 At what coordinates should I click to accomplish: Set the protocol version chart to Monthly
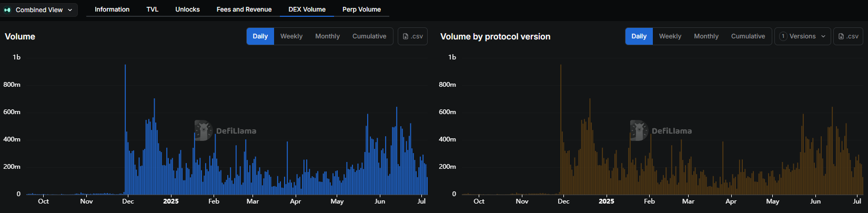pyautogui.click(x=706, y=36)
